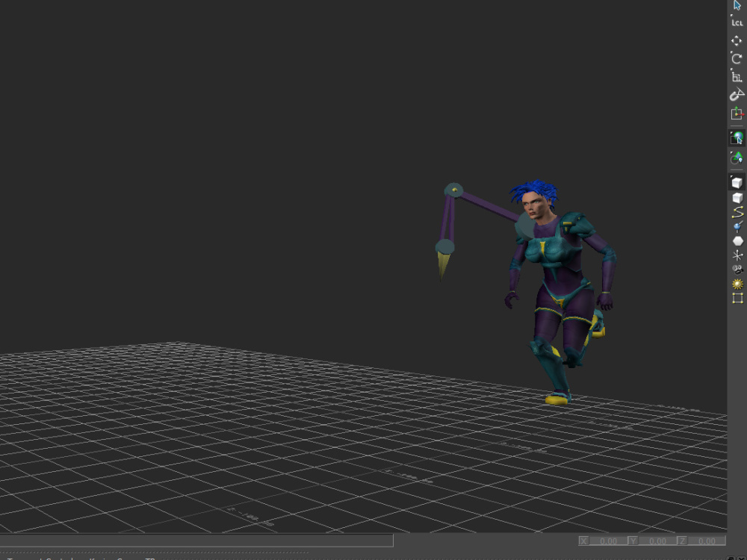Screen dimensions: 747x560
Task: Click the X coordinate value field
Action: (608, 541)
